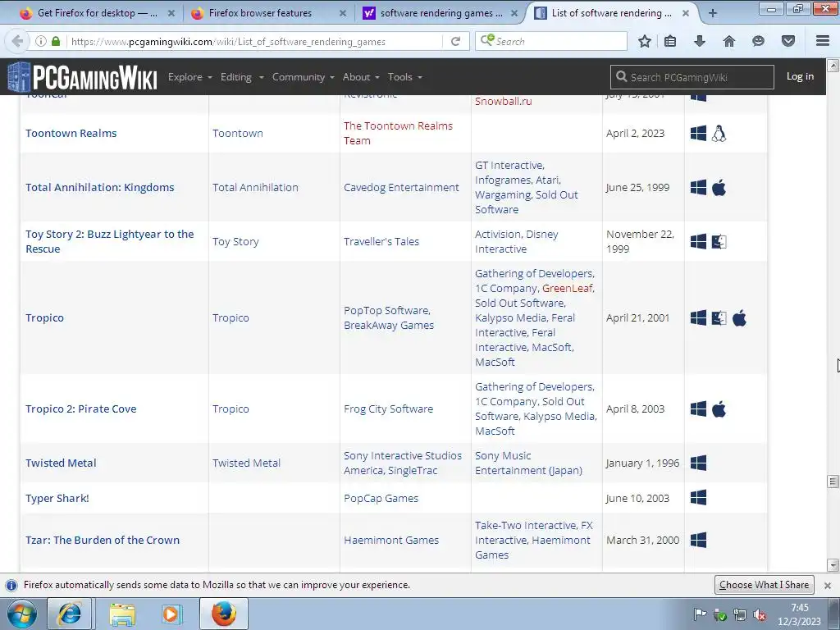Screen dimensions: 840x630
Task: Bookmark this page with the star icon
Action: [645, 41]
